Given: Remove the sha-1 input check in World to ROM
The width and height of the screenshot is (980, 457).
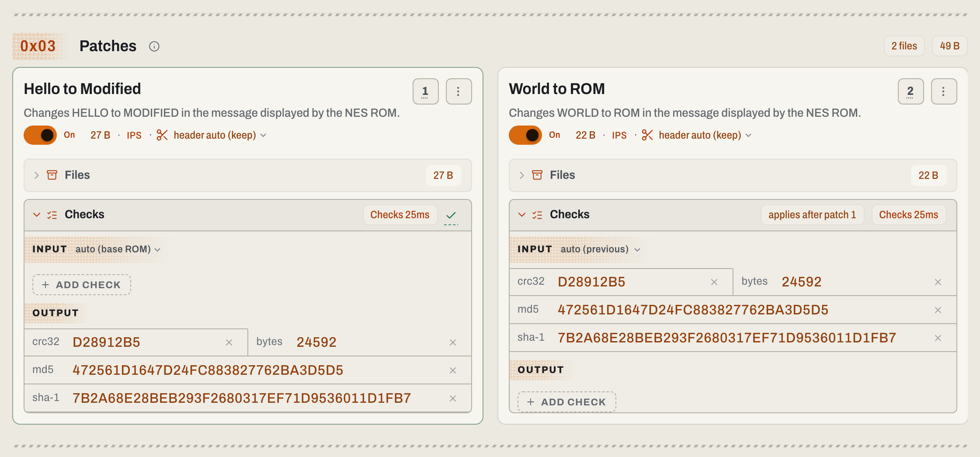Looking at the screenshot, I should [x=938, y=338].
